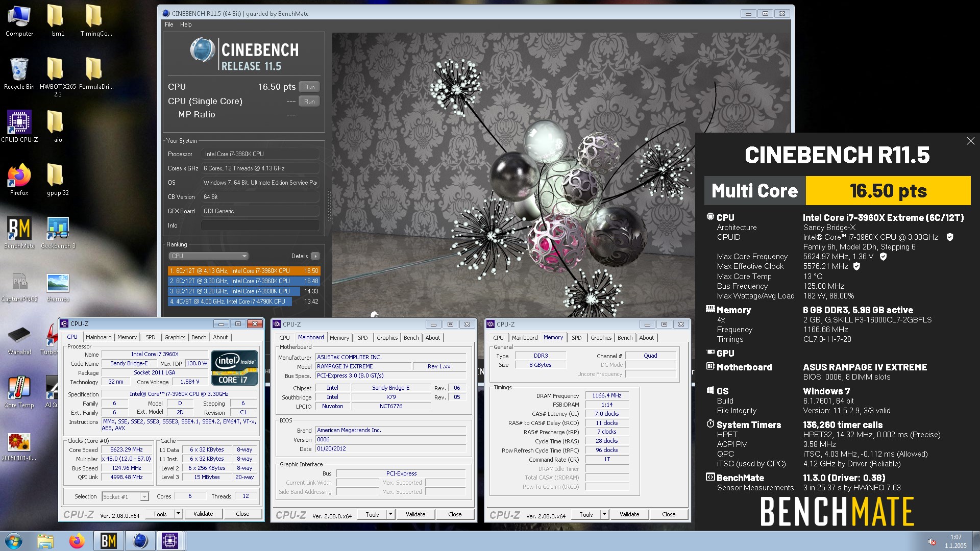Switch to SPD tab in middle CPU-Z
980x551 pixels.
362,338
